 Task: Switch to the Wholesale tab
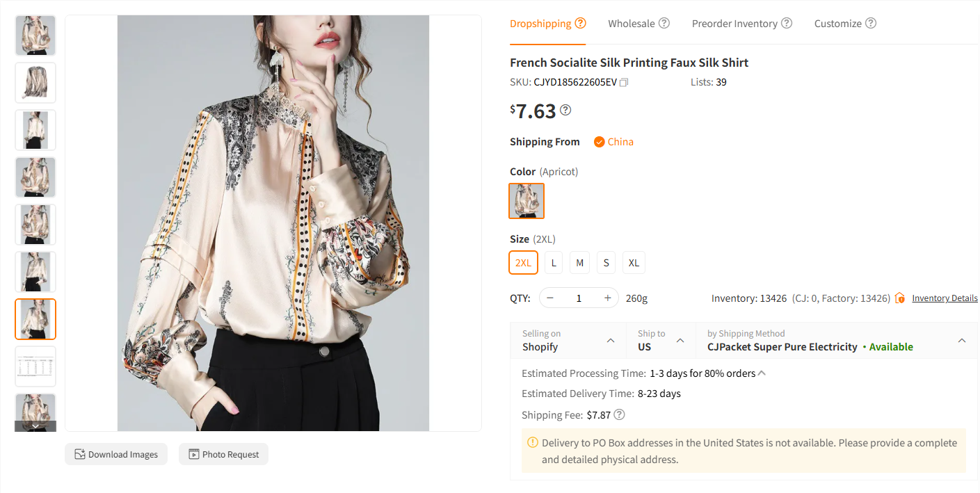point(632,23)
